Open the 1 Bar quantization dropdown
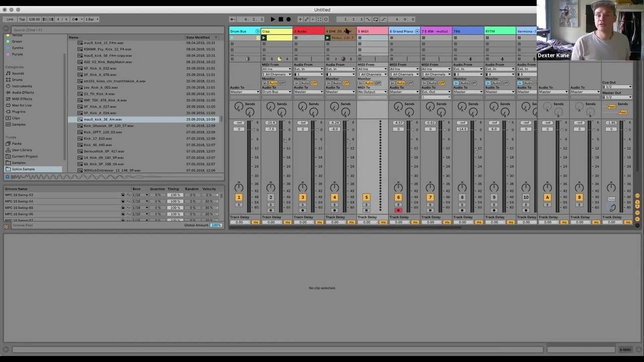The width and height of the screenshot is (644, 362). pos(92,19)
